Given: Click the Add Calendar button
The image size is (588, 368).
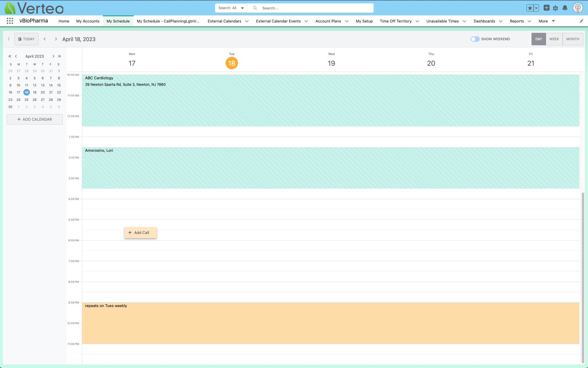Looking at the screenshot, I should [x=35, y=119].
